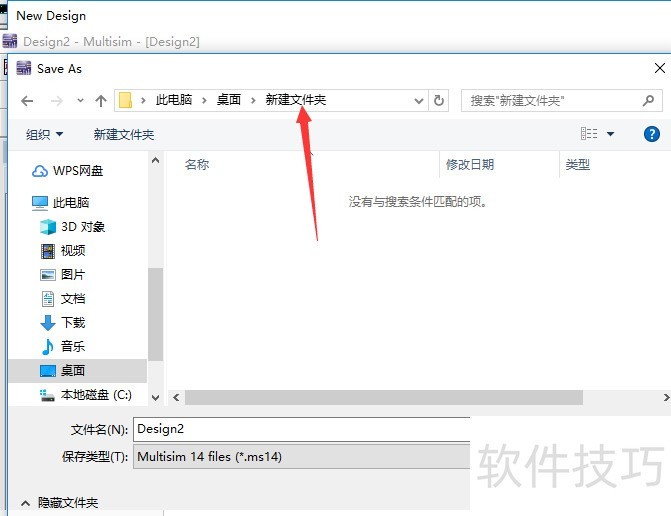Click the forward navigation arrow
The height and width of the screenshot is (516, 671).
click(56, 101)
